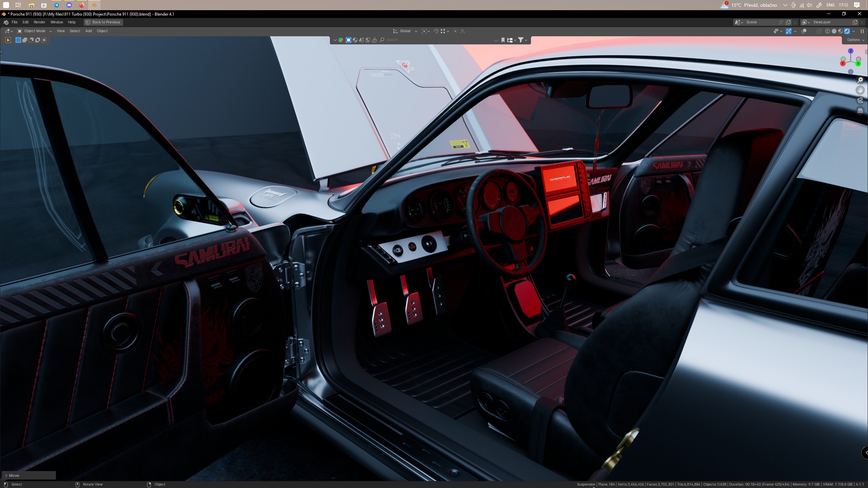The width and height of the screenshot is (868, 488).
Task: Click the pan view hand icon
Action: point(860,90)
